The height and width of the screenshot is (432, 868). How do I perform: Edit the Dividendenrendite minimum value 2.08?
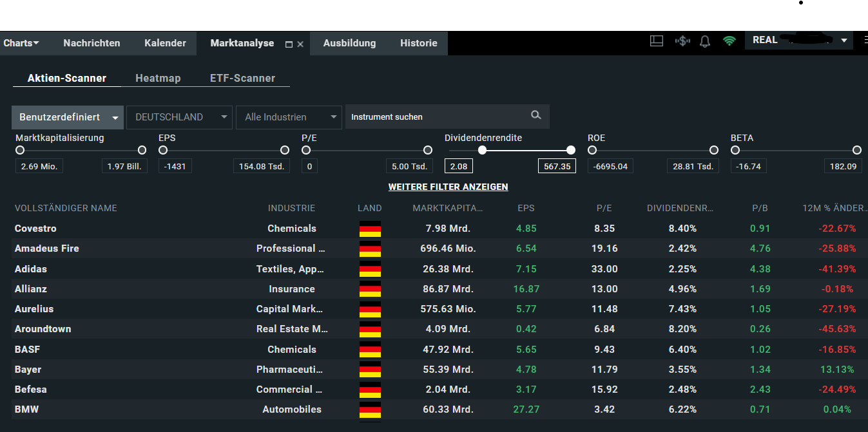click(x=459, y=166)
